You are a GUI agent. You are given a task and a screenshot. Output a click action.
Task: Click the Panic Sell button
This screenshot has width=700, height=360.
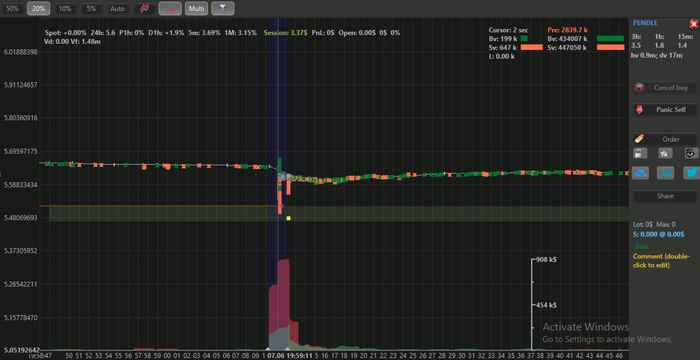665,110
